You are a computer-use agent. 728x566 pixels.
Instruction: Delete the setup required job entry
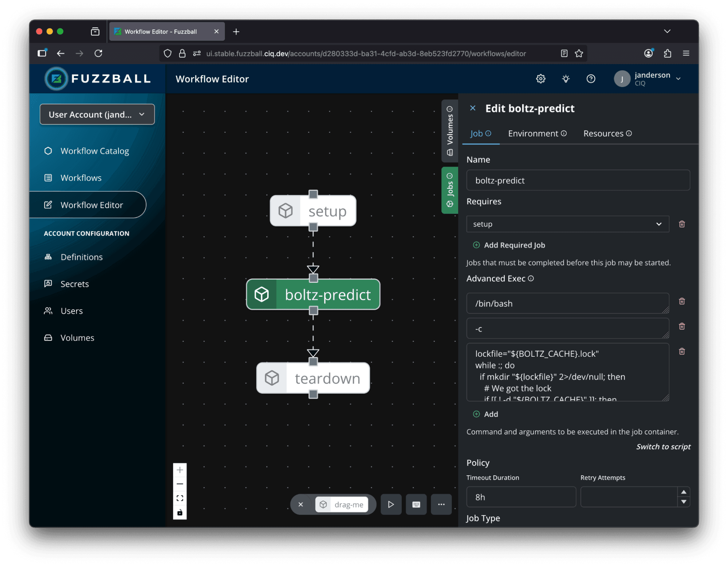[x=682, y=224]
